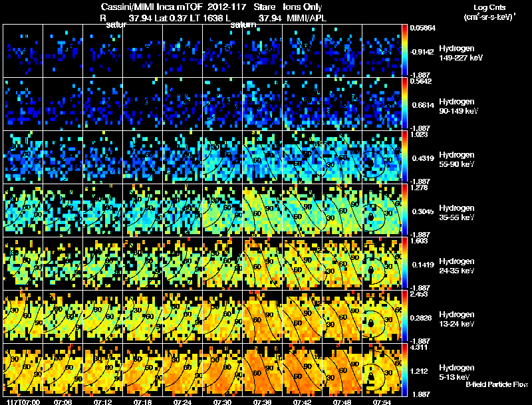Viewport: 532px width, 405px height.
Task: Open the 35-55 keV panel at 07:42
Action: point(303,210)
